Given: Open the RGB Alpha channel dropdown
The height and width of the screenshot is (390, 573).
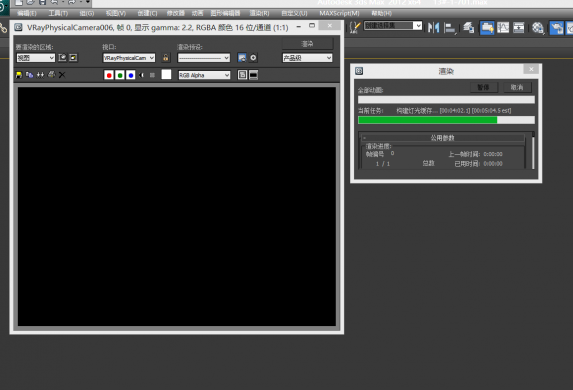Looking at the screenshot, I should [x=204, y=75].
